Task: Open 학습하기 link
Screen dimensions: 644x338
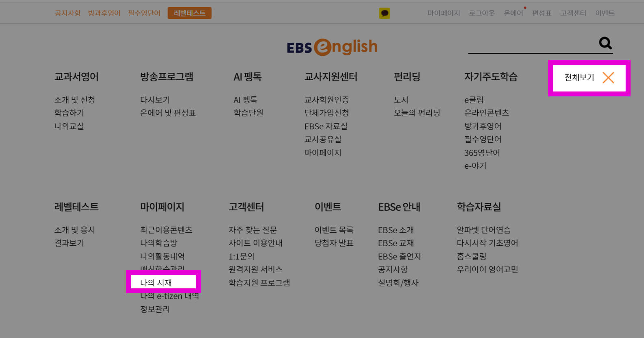Action: (69, 113)
